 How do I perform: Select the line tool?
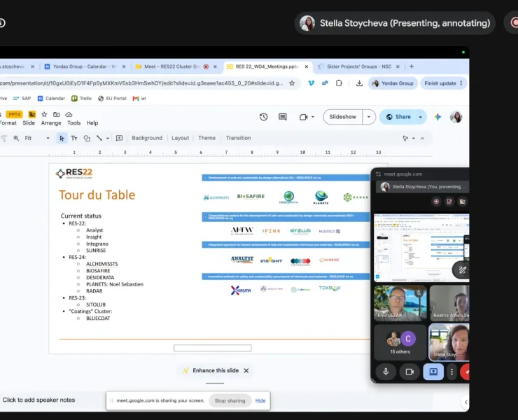click(x=99, y=138)
